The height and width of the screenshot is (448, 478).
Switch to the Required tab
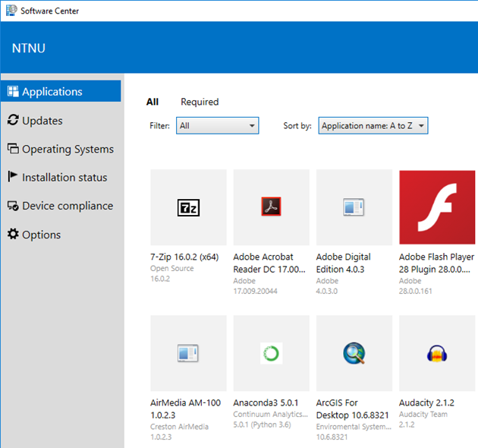tap(200, 102)
